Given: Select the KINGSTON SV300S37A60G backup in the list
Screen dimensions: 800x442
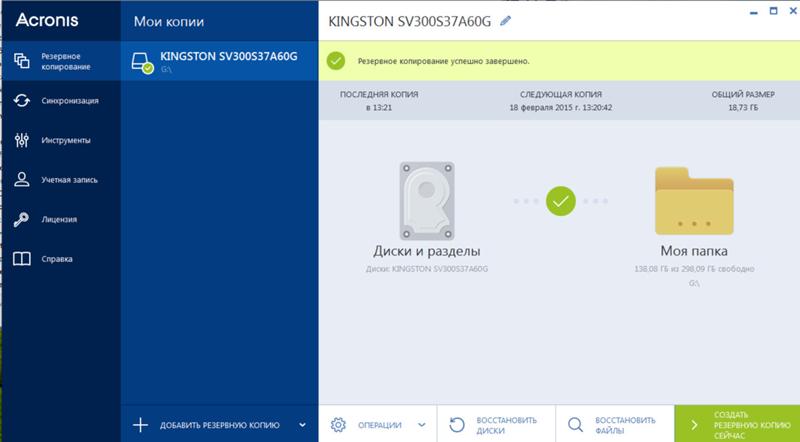Looking at the screenshot, I should tap(219, 61).
